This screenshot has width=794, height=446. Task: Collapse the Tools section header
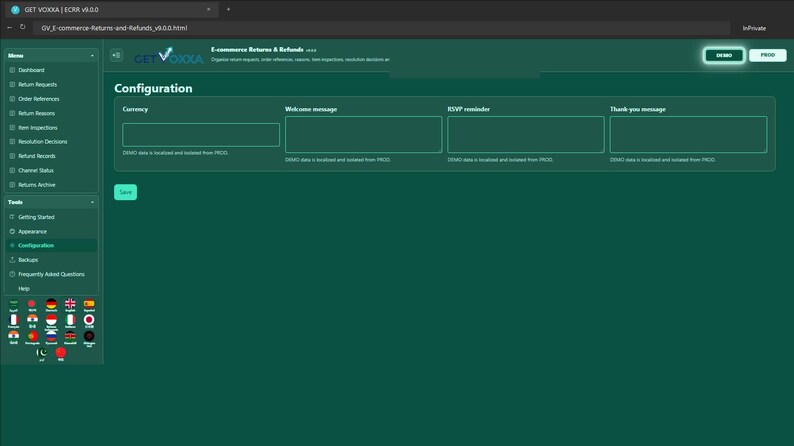point(51,202)
